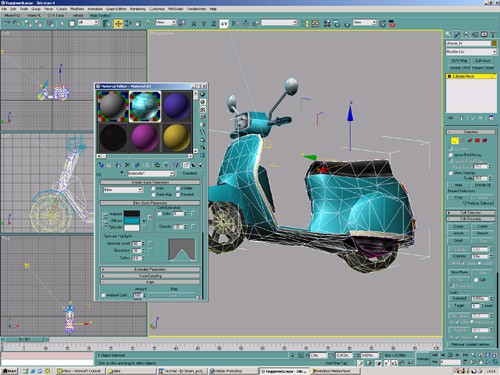500x375 pixels.
Task: Restrict transform to X axis
Action: pyautogui.click(x=194, y=24)
